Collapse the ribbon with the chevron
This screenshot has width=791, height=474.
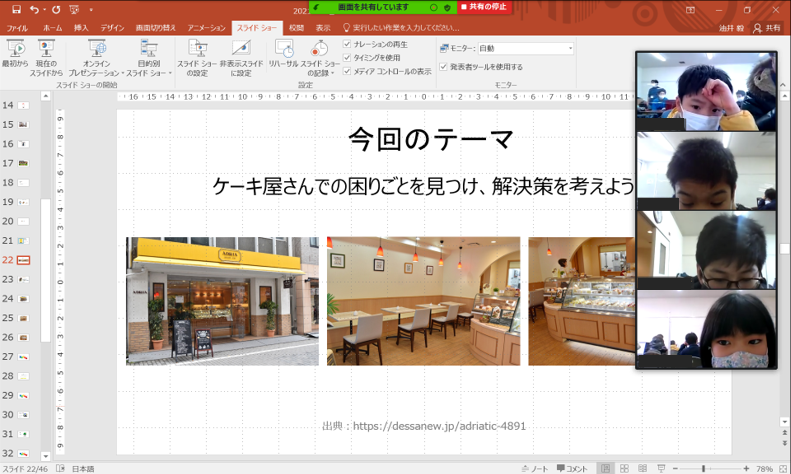pyautogui.click(x=782, y=85)
